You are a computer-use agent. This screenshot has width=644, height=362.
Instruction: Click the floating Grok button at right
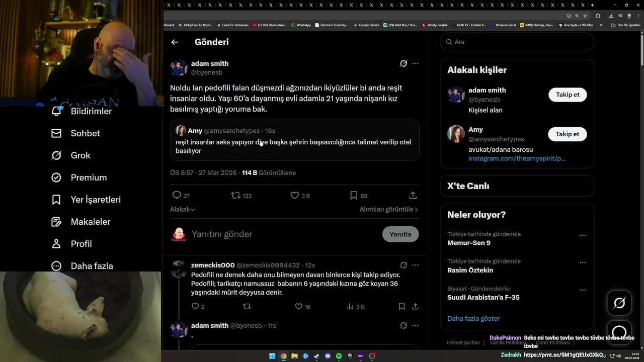(619, 303)
